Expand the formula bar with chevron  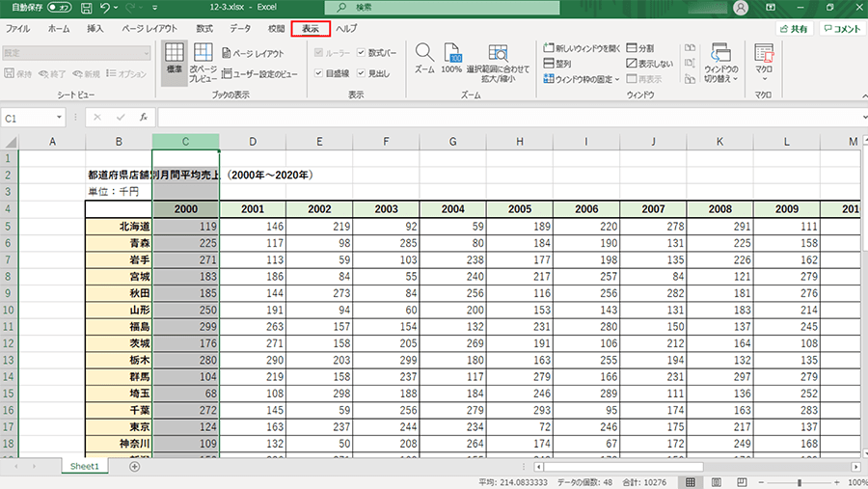[865, 118]
